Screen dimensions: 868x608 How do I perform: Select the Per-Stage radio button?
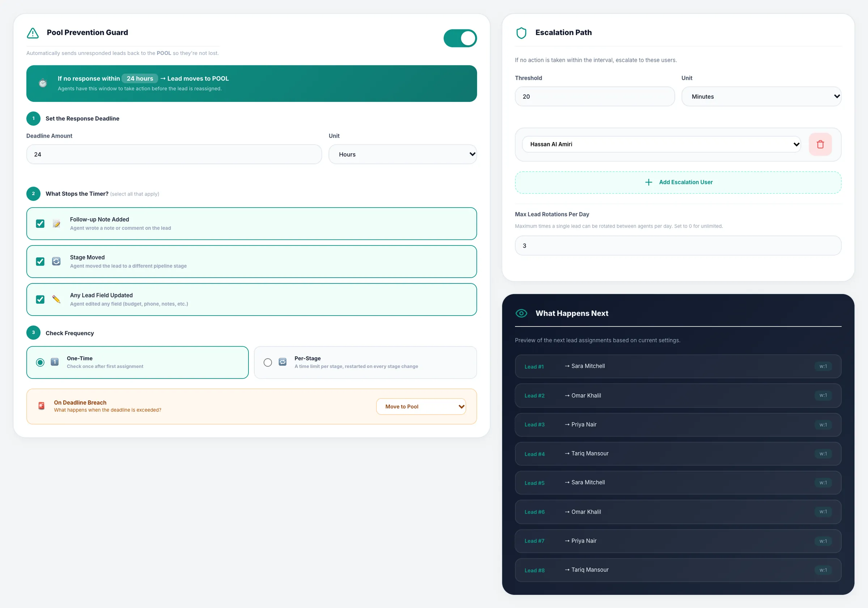point(268,363)
